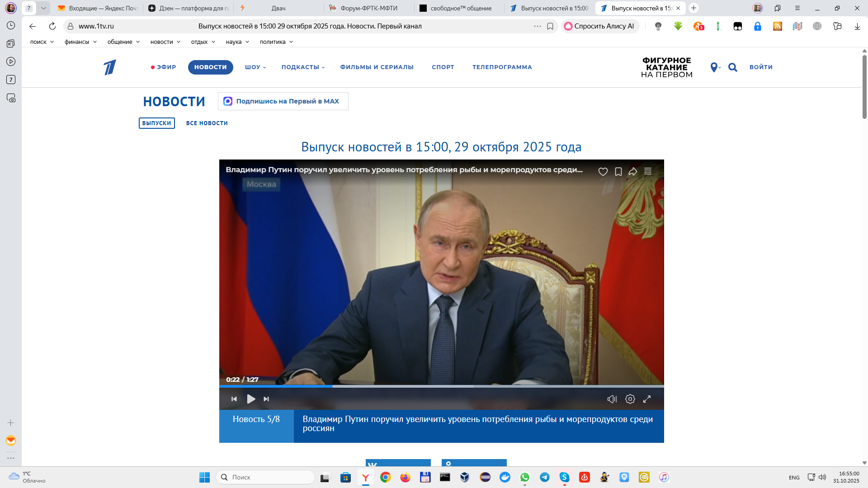The width and height of the screenshot is (868, 488).
Task: Click the share arrow in player
Action: point(633,172)
